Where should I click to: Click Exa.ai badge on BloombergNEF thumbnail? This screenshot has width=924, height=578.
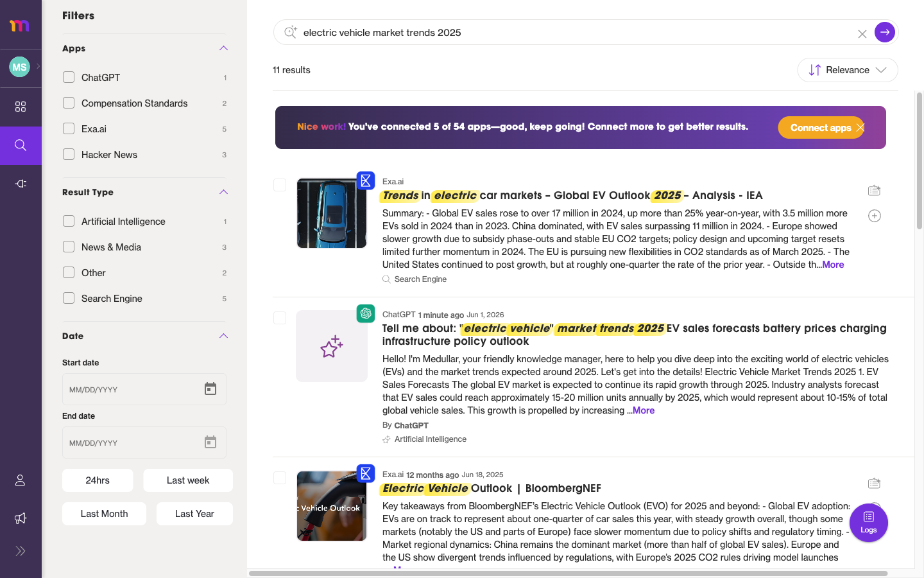(366, 473)
